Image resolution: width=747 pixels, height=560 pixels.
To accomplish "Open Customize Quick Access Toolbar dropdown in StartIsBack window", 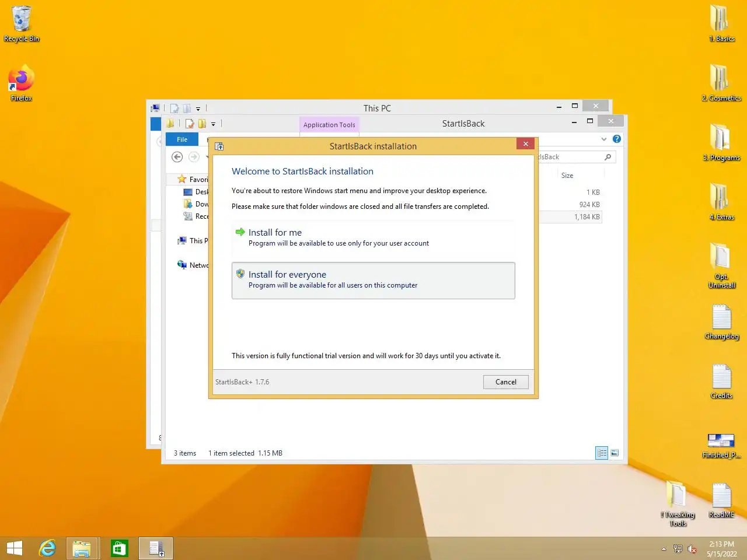I will tap(213, 124).
